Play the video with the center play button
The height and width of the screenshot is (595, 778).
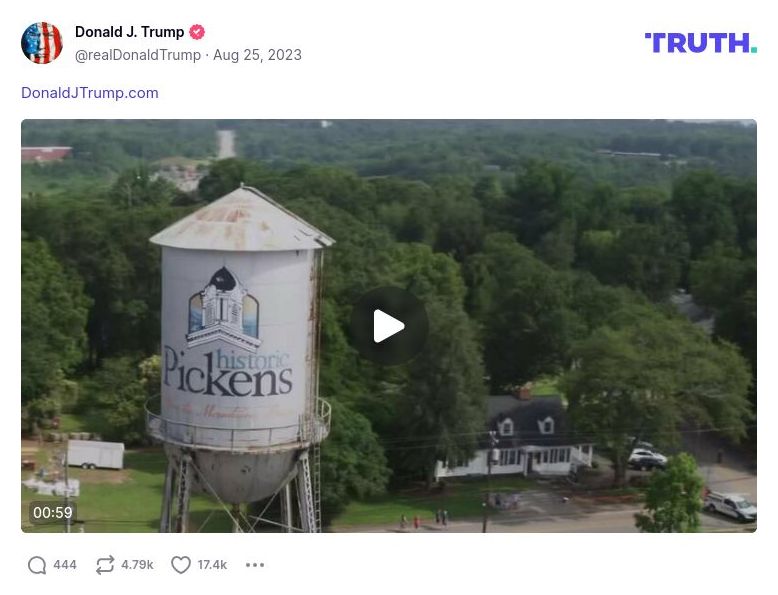pyautogui.click(x=389, y=326)
